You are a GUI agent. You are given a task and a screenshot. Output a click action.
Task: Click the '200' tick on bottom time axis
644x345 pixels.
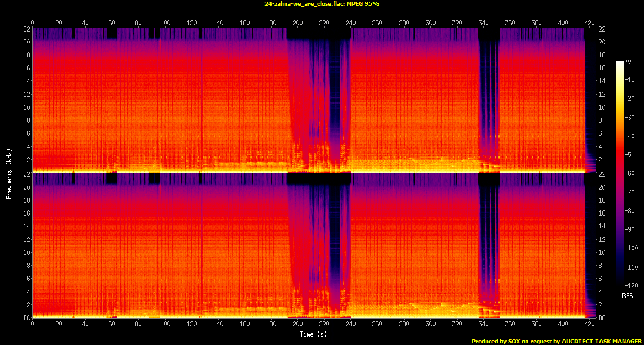(297, 324)
